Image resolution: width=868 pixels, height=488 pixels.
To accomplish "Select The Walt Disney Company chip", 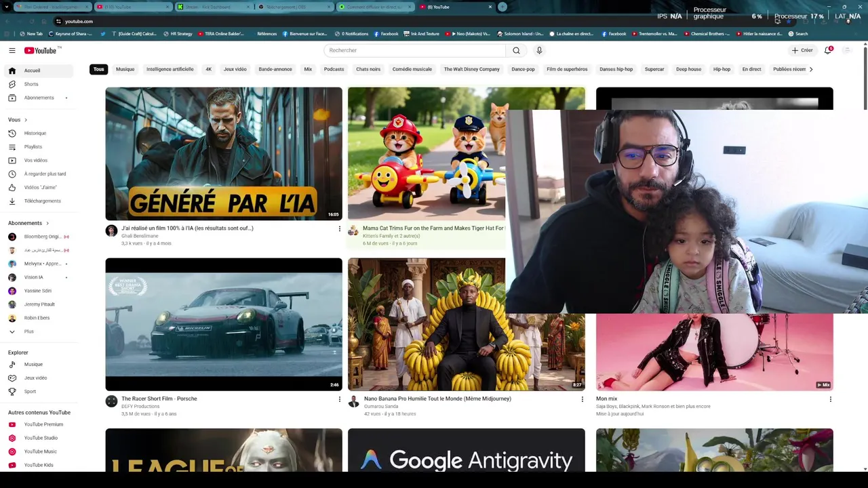I will (472, 69).
